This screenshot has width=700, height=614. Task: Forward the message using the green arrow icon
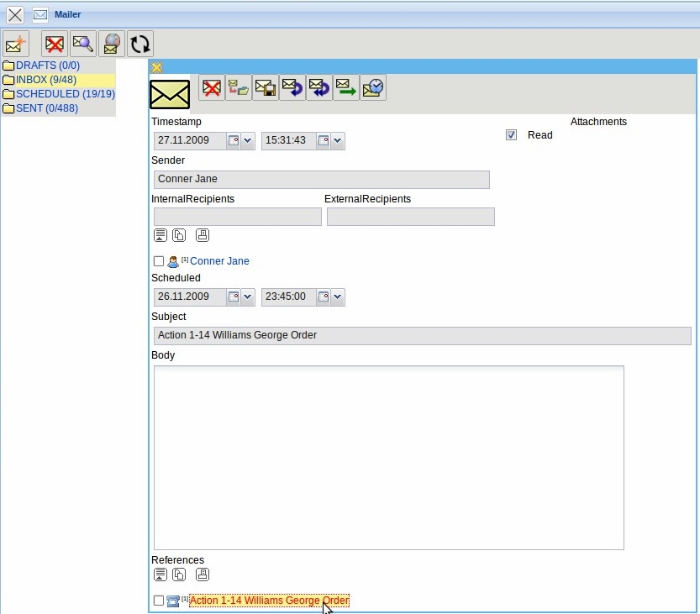click(x=345, y=87)
